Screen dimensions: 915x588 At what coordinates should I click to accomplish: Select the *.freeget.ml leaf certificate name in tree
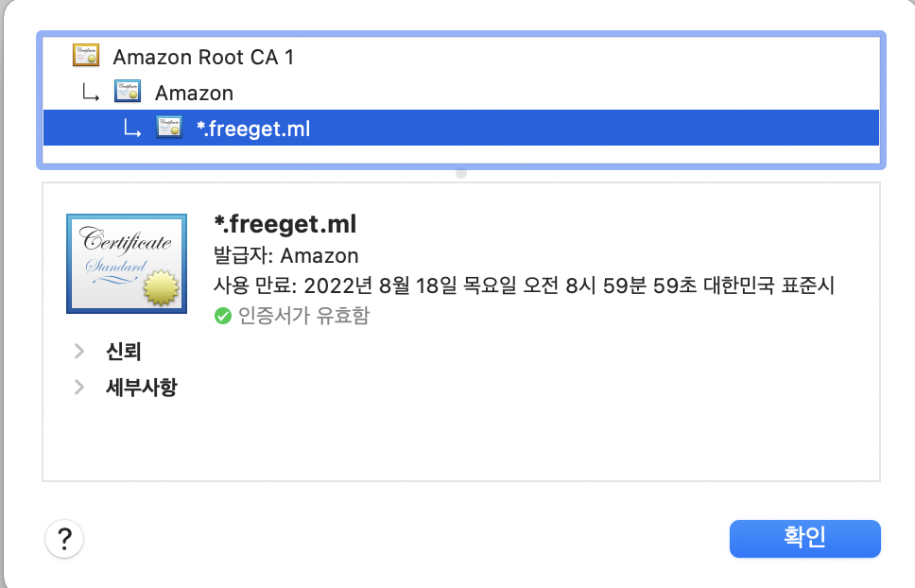[253, 129]
